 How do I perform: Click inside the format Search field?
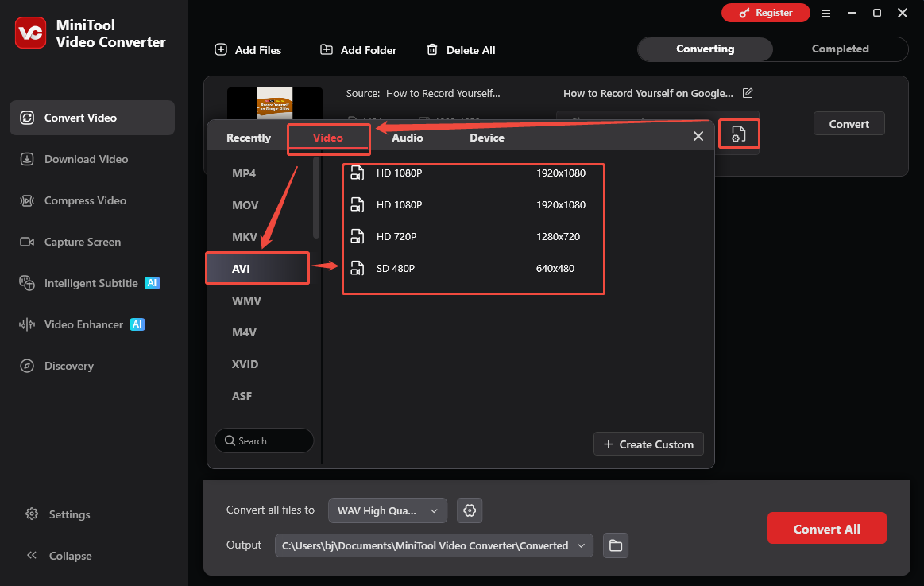click(x=264, y=440)
